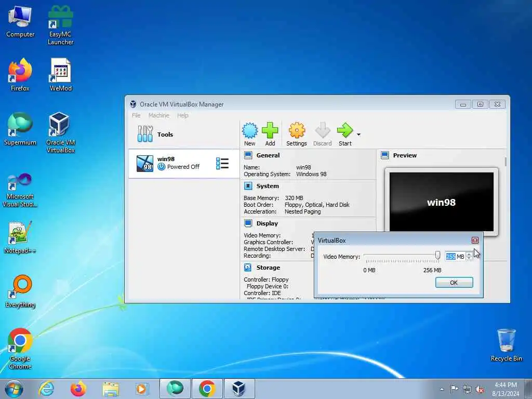Click the win98 preview thumbnail
This screenshot has width=532, height=399.
[442, 202]
